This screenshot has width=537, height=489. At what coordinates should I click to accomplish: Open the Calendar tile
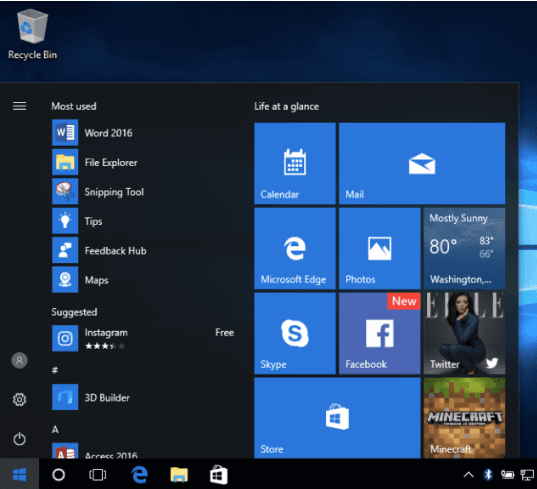295,163
